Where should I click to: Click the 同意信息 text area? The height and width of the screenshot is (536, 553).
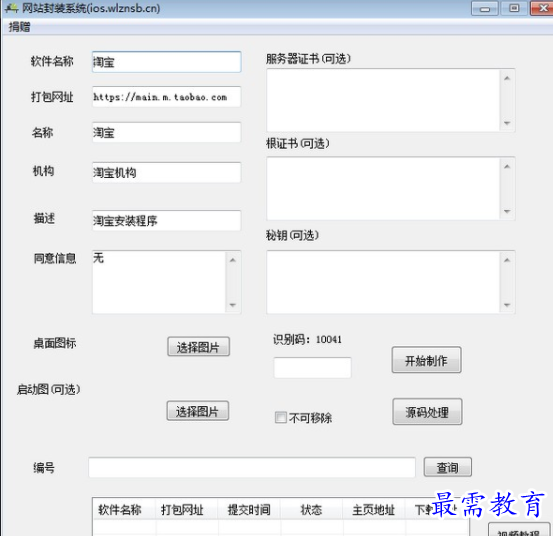coord(159,282)
